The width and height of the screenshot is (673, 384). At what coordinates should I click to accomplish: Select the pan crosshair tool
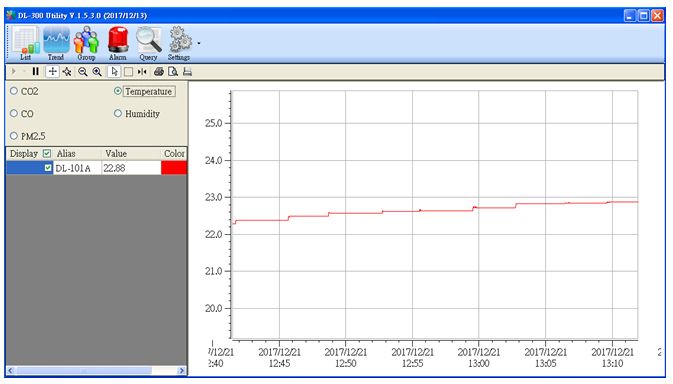tap(52, 72)
